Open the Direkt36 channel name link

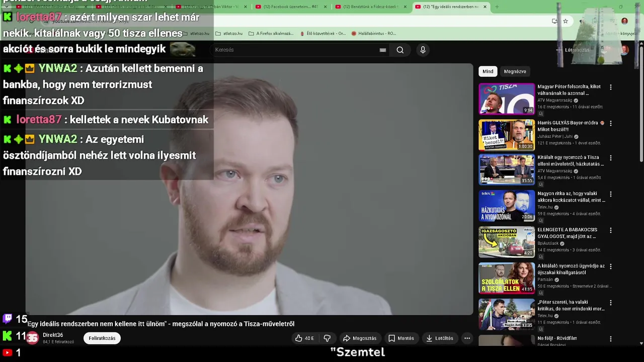coord(53,335)
